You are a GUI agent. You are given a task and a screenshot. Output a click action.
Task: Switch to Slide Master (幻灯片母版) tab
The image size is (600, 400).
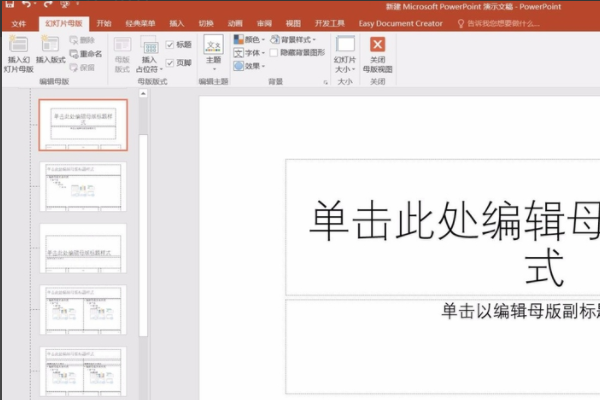pyautogui.click(x=64, y=24)
